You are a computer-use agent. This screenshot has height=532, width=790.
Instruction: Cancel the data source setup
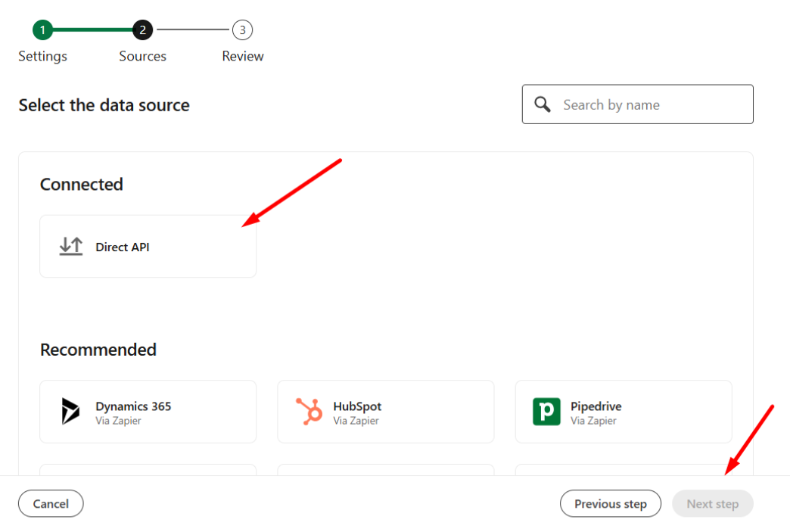[x=51, y=503]
